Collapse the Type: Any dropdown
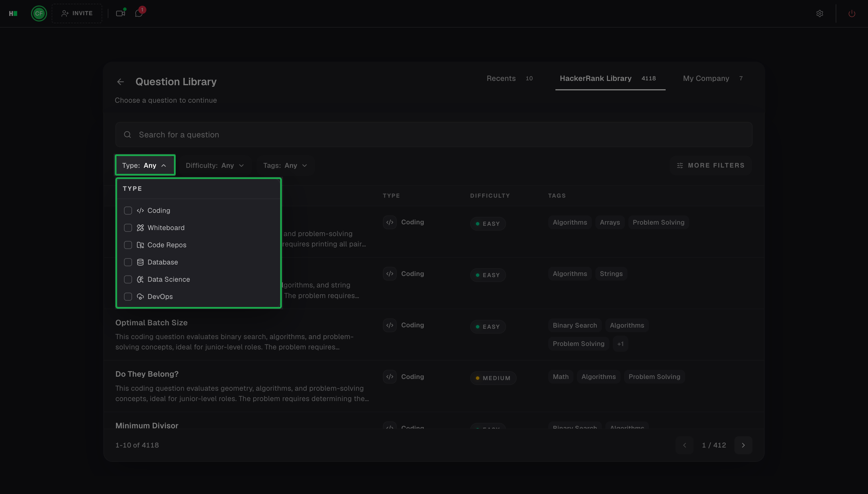The width and height of the screenshot is (868, 494). click(145, 165)
